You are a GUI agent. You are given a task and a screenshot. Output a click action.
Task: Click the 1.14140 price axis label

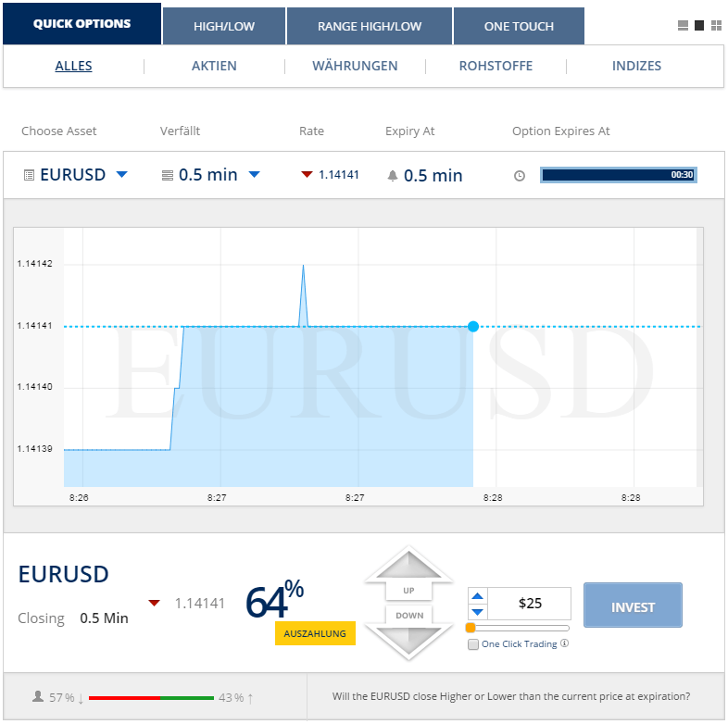coord(35,387)
